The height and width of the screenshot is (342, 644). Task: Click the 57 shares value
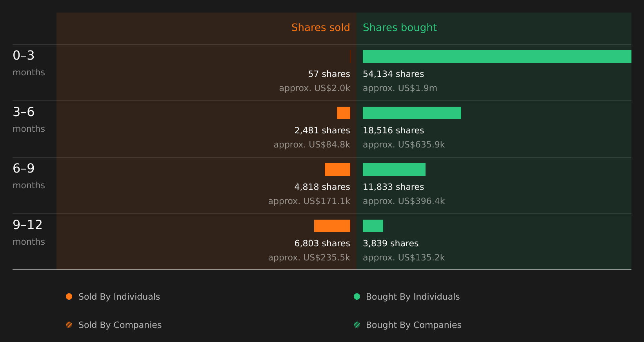(329, 74)
